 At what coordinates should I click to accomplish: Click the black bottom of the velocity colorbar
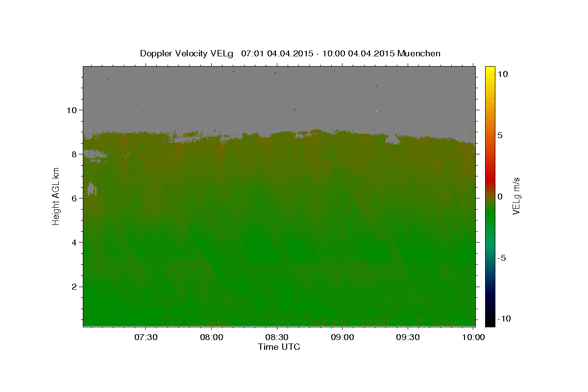490,322
